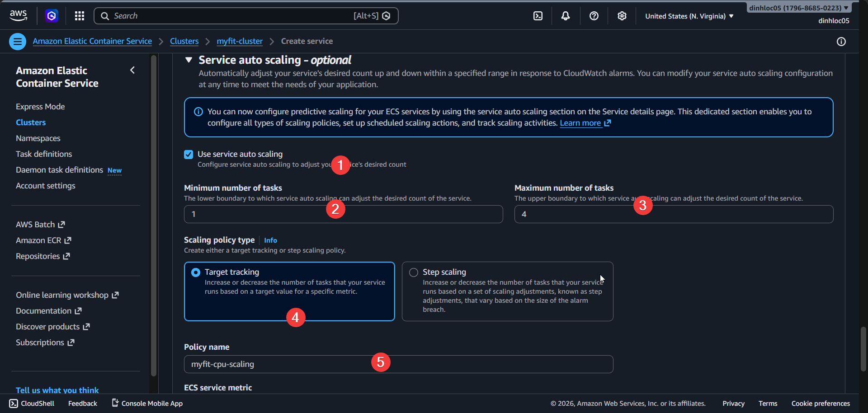The width and height of the screenshot is (868, 413).
Task: Expand the dinhloc05 account dropdown
Action: click(798, 7)
